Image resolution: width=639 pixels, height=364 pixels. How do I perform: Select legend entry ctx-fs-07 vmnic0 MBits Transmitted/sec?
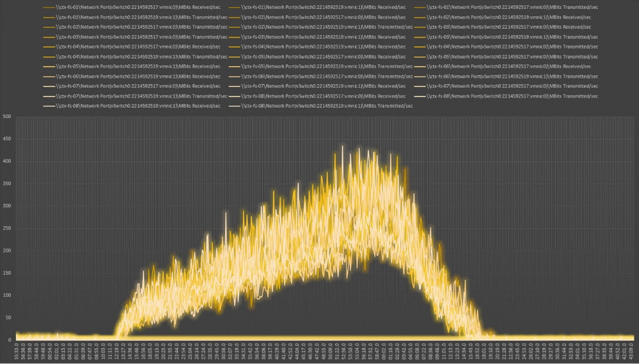point(506,86)
